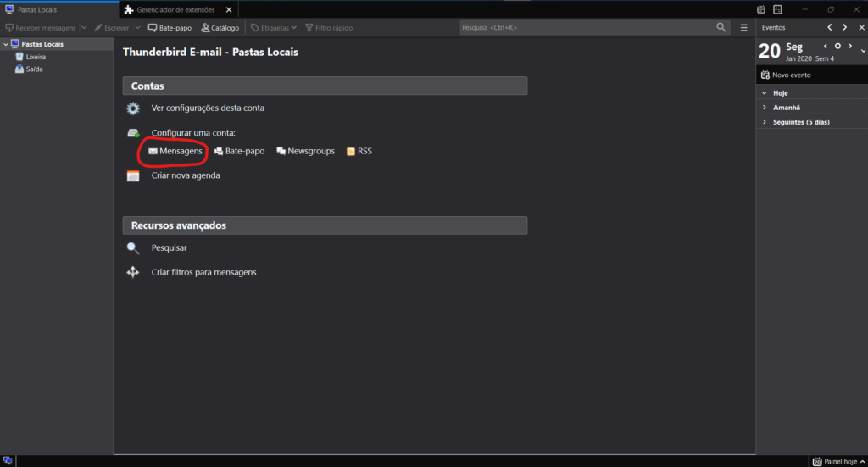This screenshot has height=467, width=868.
Task: Toggle the Filtro rápido quick filter
Action: (x=329, y=28)
